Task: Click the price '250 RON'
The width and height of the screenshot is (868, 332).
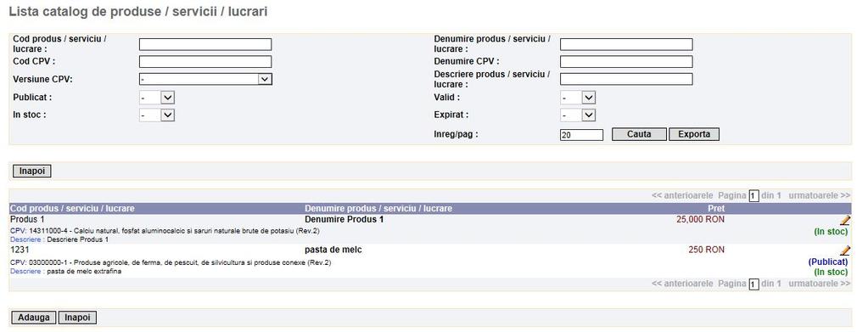Action: [706, 250]
